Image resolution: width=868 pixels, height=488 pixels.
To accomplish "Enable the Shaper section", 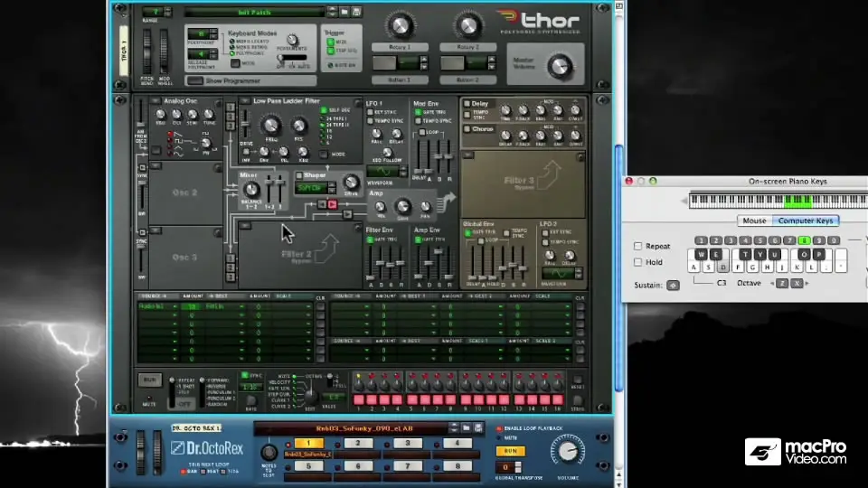I will point(299,175).
